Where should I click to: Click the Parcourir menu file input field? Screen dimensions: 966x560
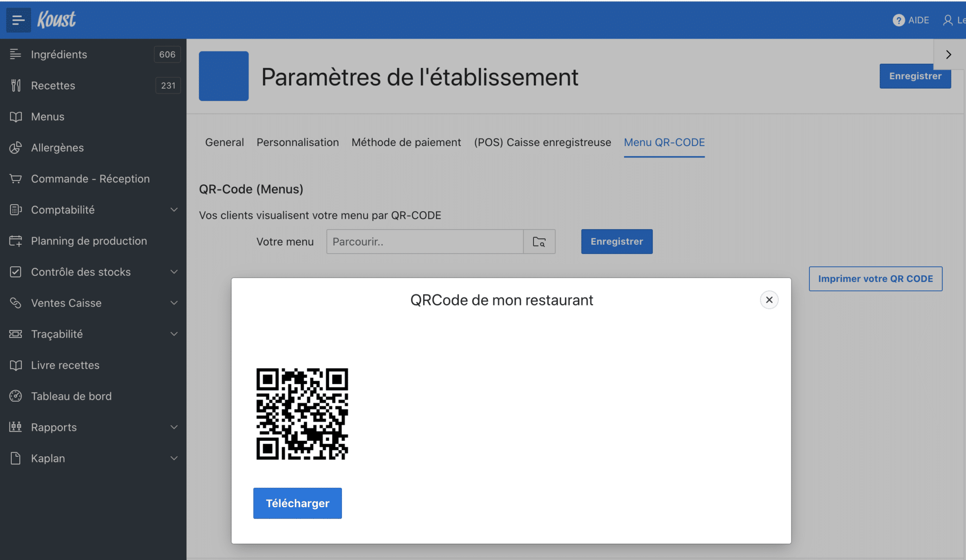pos(425,242)
